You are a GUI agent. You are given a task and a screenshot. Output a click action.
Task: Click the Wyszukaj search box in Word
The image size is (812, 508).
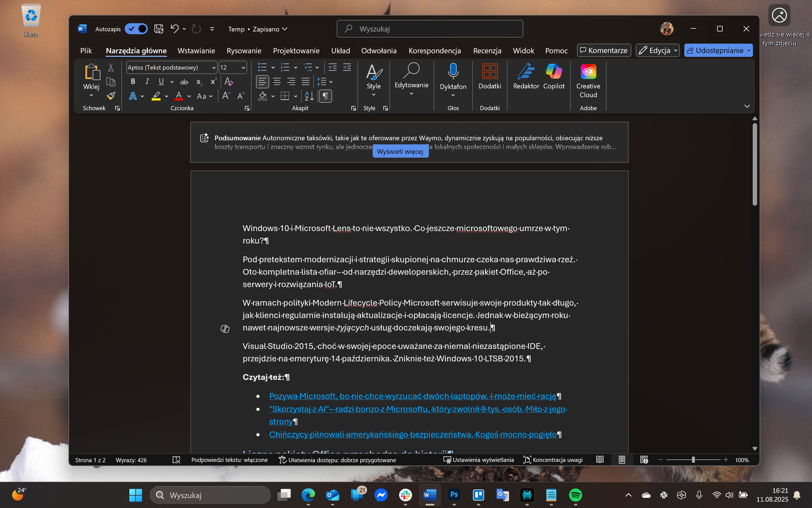(x=430, y=29)
